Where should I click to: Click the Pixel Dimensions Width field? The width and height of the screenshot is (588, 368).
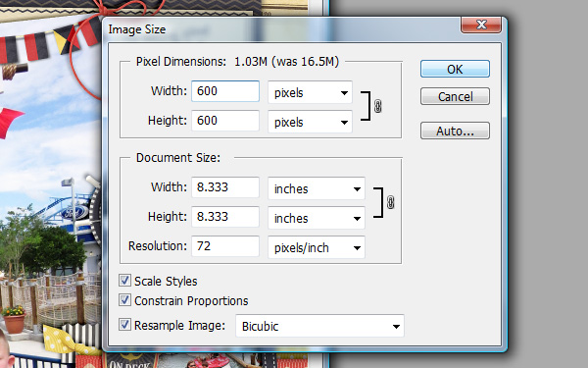(x=225, y=91)
